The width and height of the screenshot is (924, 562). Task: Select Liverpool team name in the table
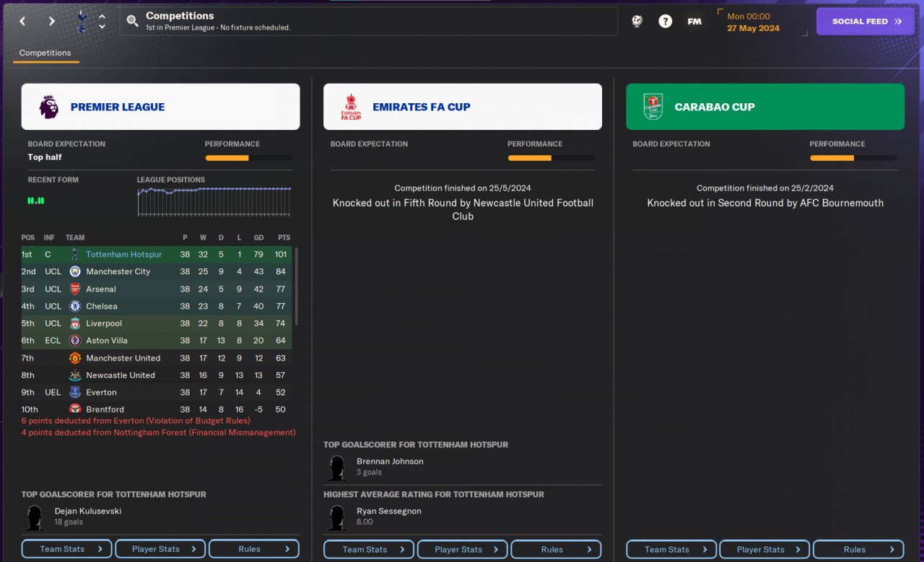[x=104, y=323]
